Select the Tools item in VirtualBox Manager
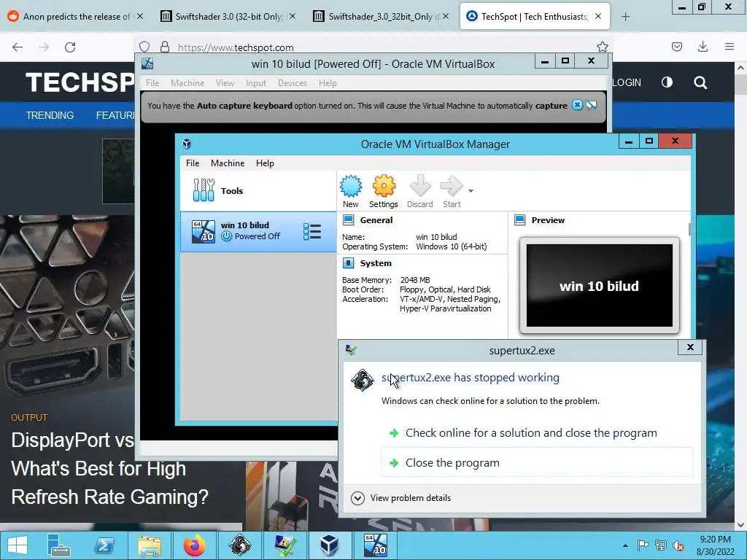Screen dimensions: 747x560 click(x=258, y=191)
